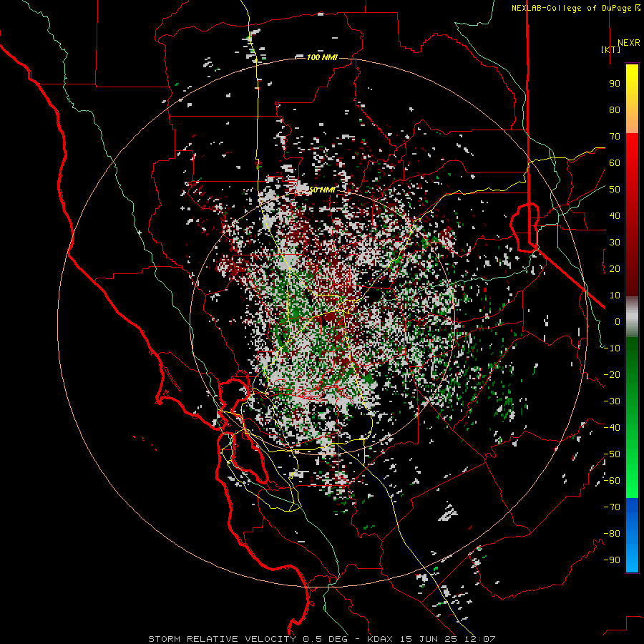Image resolution: width=644 pixels, height=644 pixels.
Task: Click the -10 scale value
Action: (612, 348)
